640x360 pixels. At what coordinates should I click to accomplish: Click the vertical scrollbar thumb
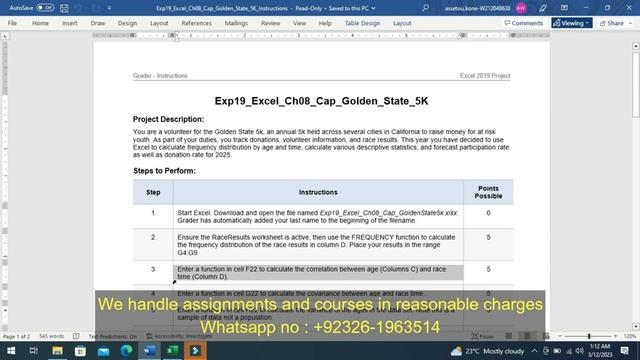point(636,84)
